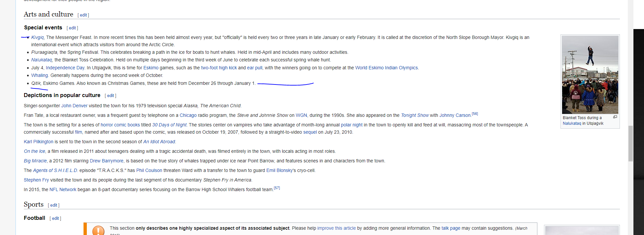
Task: Open the Nalukataq link in the events list
Action: coord(42,60)
